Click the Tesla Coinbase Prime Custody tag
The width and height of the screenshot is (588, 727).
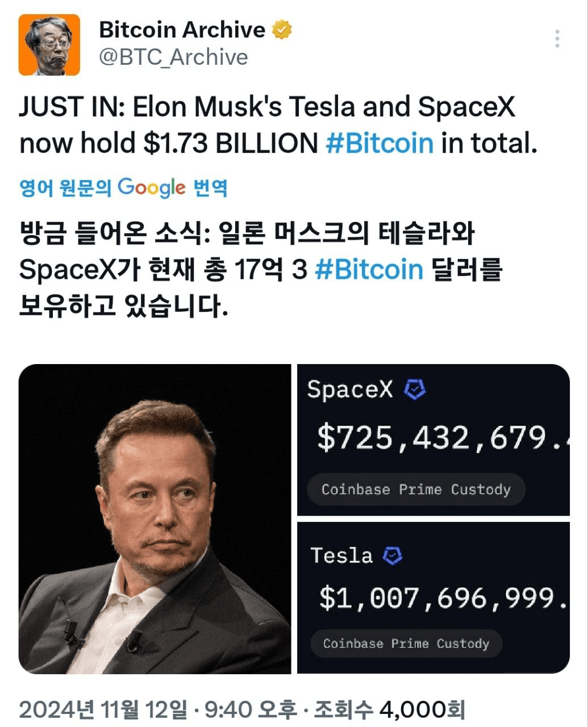[x=406, y=644]
